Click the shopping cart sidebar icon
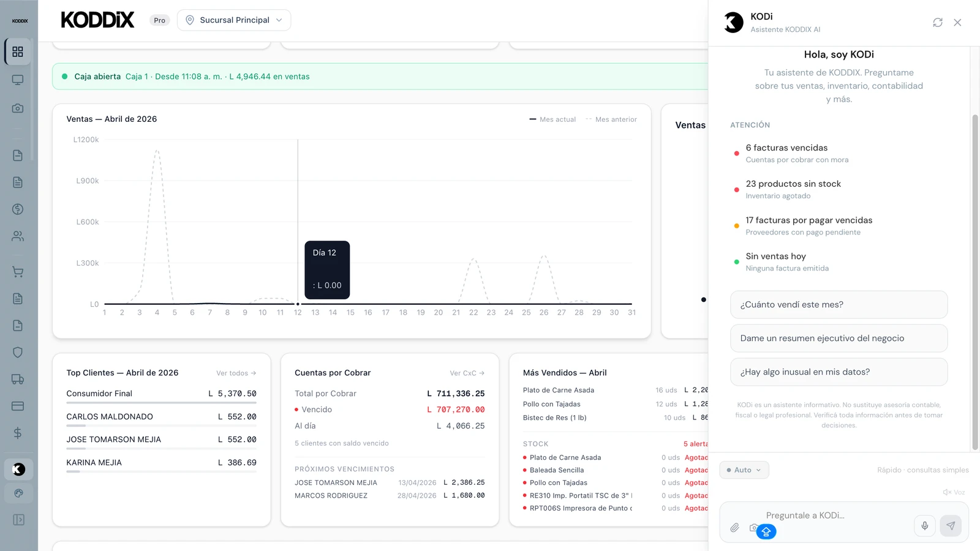The height and width of the screenshot is (551, 980). pyautogui.click(x=18, y=272)
